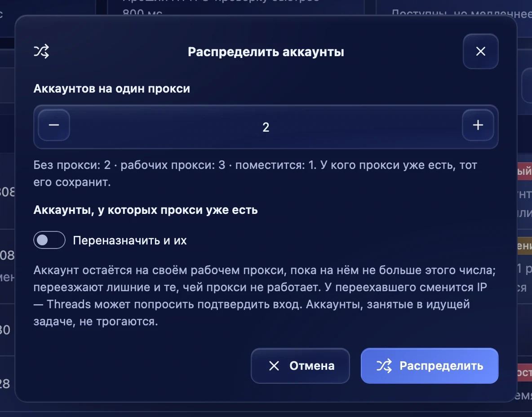The image size is (532, 417).
Task: Click the Распределить аккаунты title text
Action: pyautogui.click(x=266, y=52)
